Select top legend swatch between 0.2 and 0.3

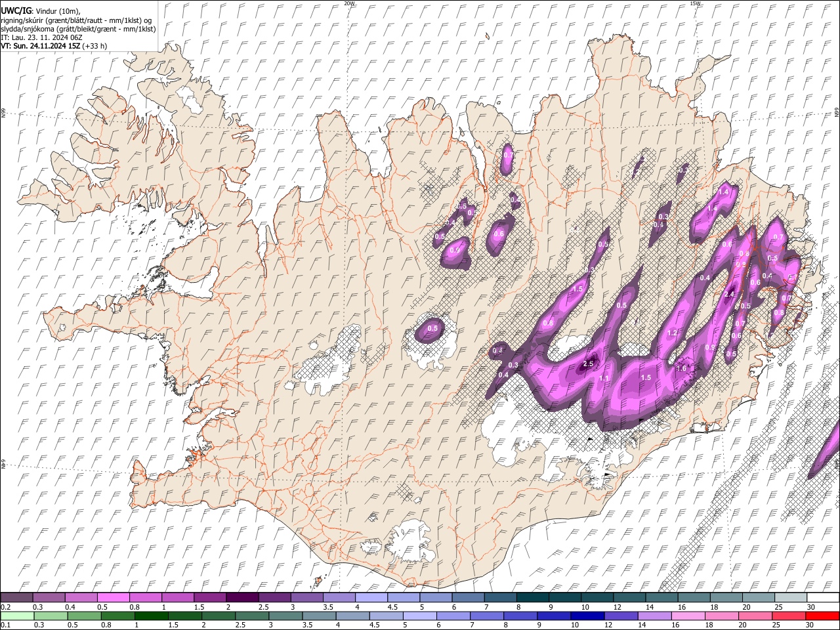click(16, 598)
